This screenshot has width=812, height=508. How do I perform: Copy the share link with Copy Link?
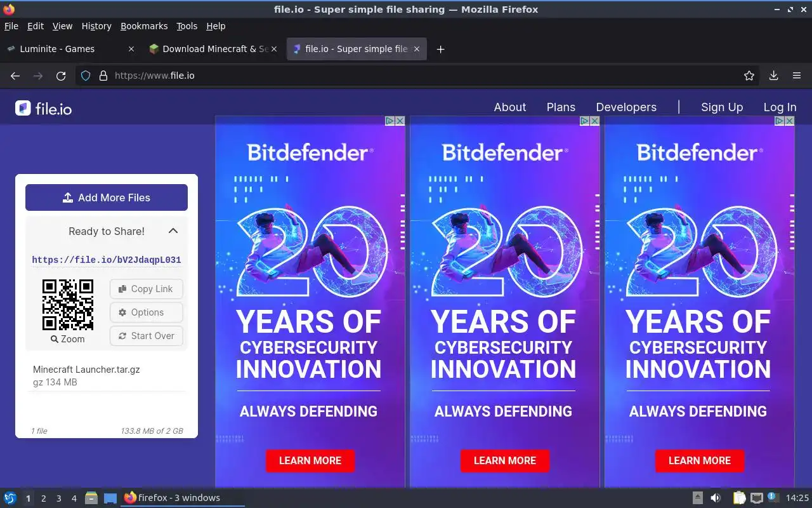[146, 289]
